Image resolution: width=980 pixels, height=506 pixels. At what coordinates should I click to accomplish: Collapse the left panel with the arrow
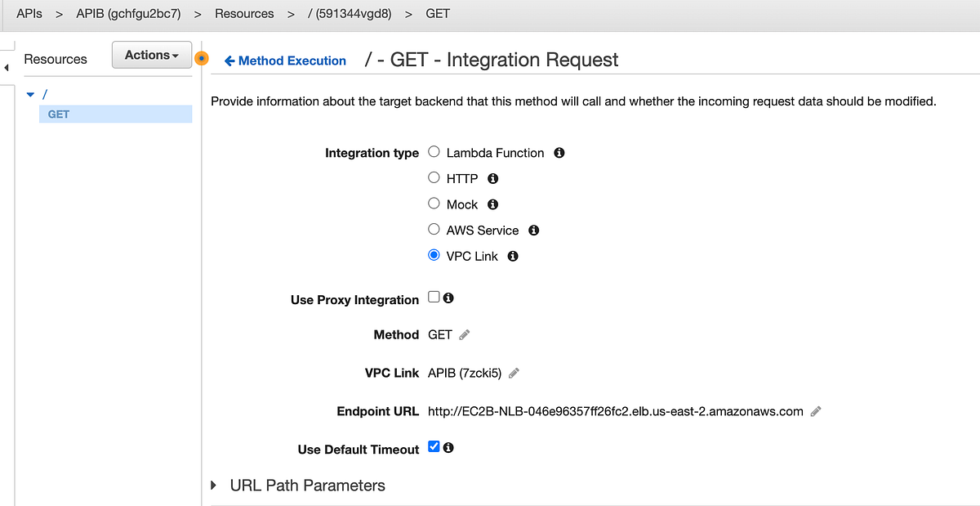point(7,69)
